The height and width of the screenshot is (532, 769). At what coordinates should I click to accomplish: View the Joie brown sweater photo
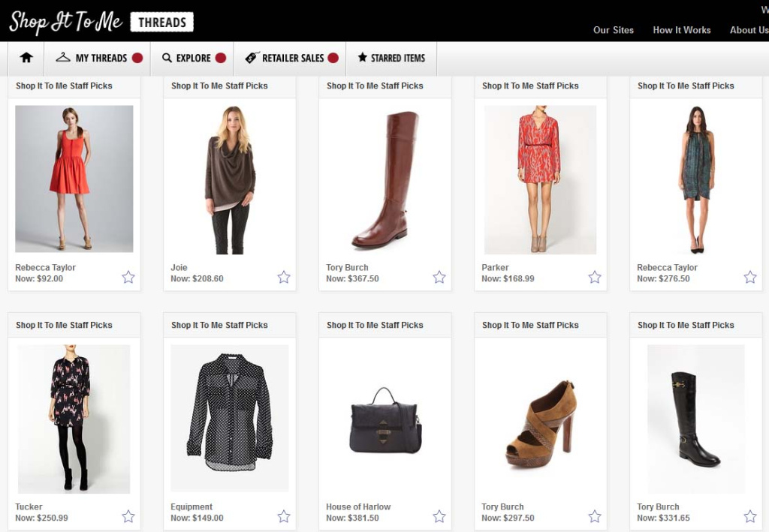pos(230,180)
